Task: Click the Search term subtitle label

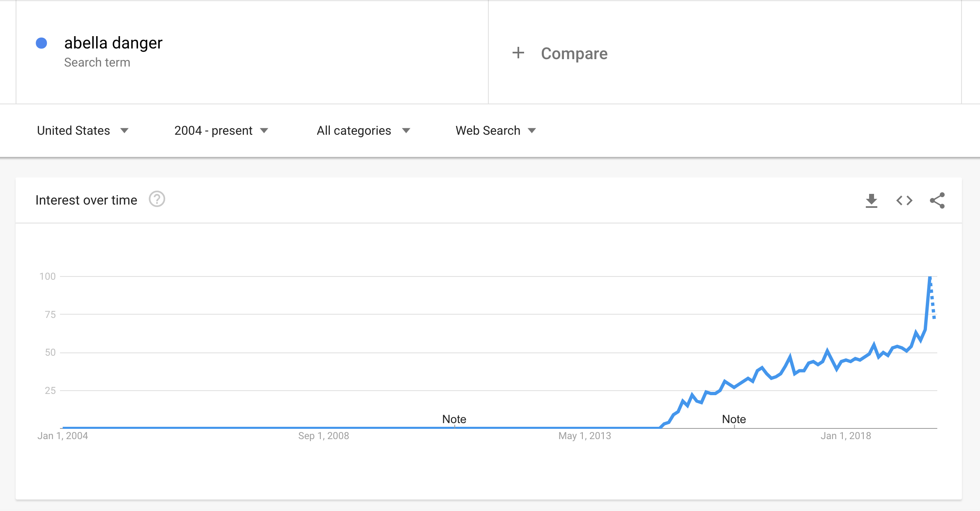Action: (x=97, y=62)
